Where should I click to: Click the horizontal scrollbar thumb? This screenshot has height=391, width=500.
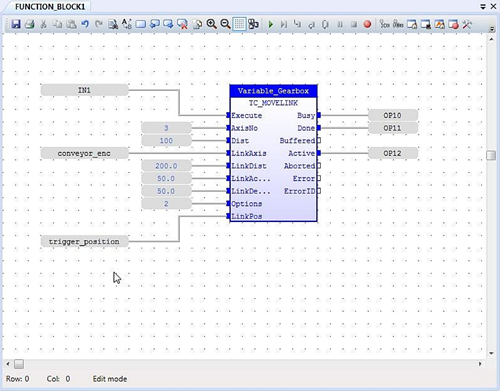click(x=19, y=364)
